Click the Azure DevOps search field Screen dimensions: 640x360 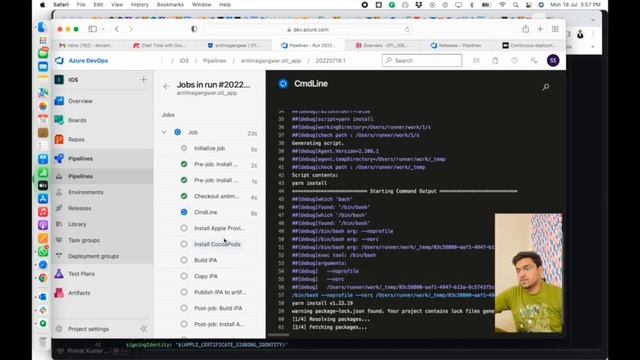pos(422,60)
